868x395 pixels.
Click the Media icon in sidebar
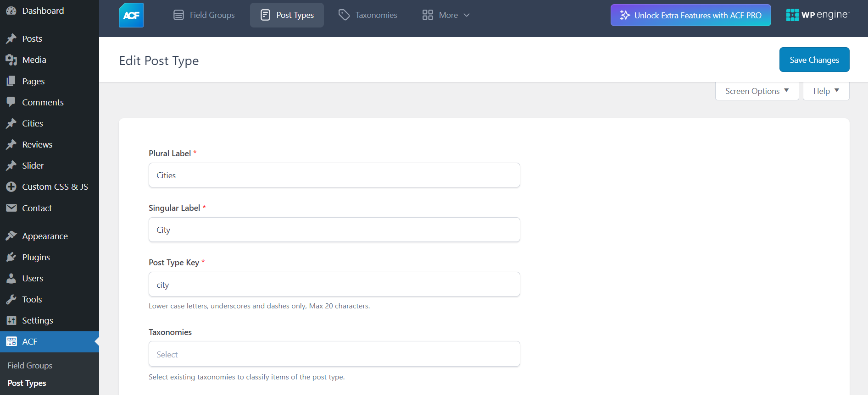11,60
